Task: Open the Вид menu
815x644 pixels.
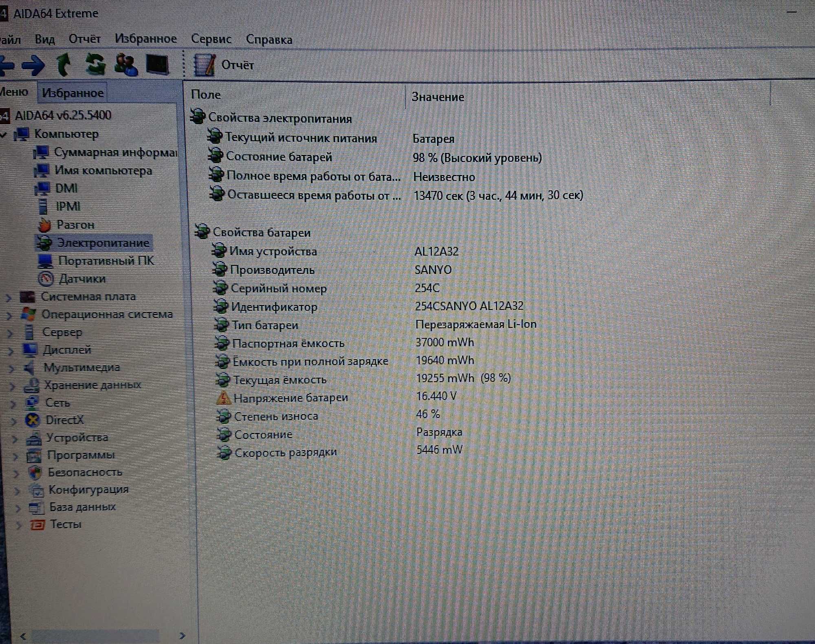Action: click(45, 39)
